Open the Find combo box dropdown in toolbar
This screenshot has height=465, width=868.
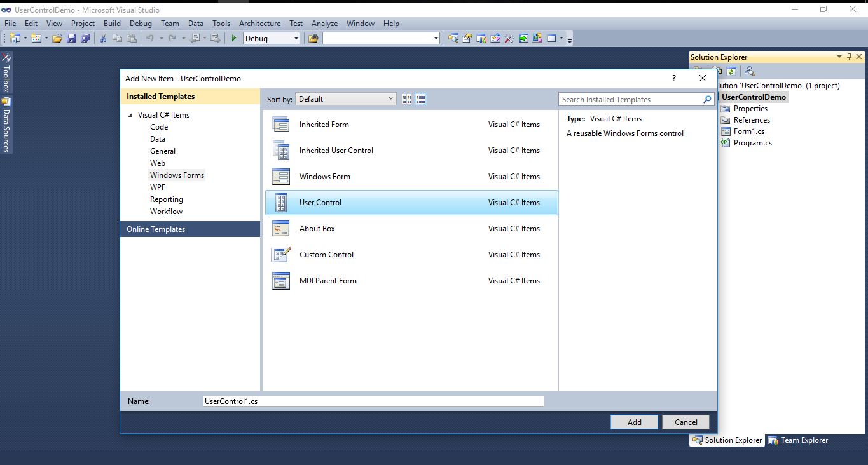click(436, 39)
